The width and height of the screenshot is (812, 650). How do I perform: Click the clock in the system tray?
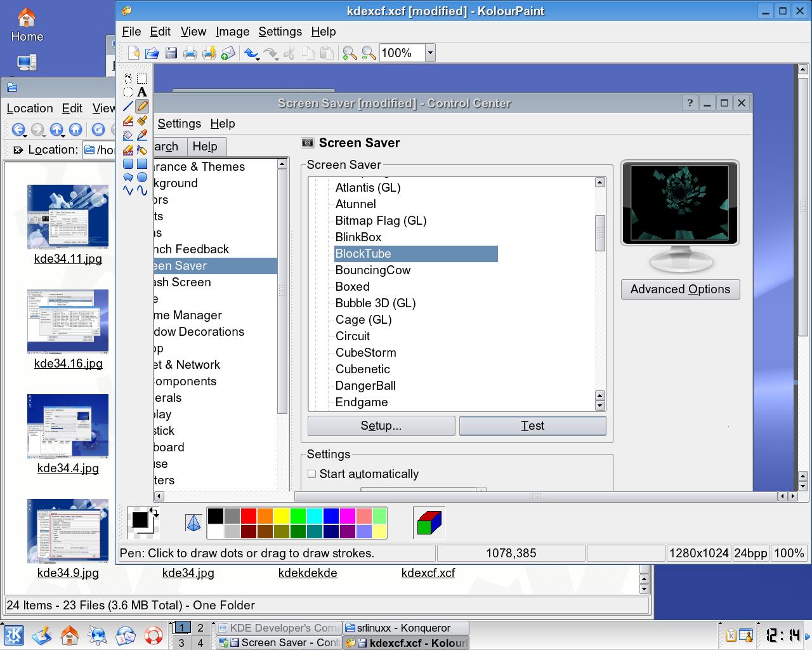pos(783,635)
